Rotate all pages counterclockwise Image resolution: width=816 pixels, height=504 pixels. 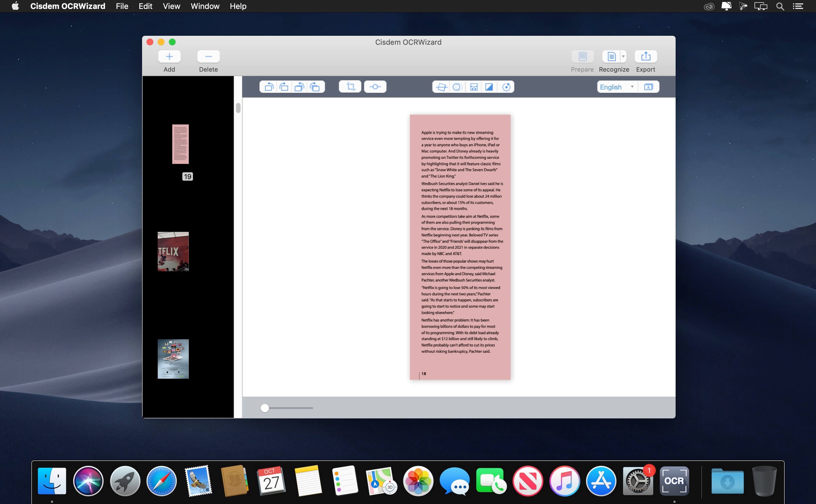pyautogui.click(x=299, y=87)
